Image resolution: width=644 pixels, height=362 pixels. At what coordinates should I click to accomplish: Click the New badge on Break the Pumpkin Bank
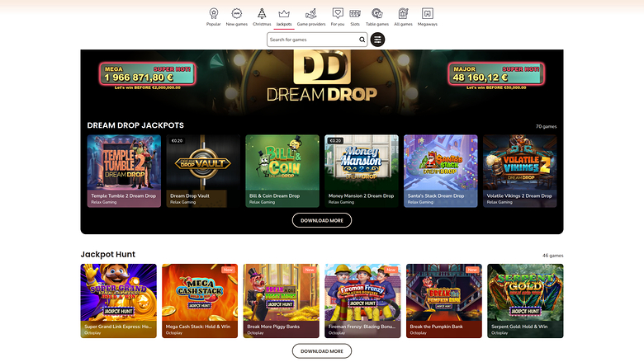pos(472,270)
